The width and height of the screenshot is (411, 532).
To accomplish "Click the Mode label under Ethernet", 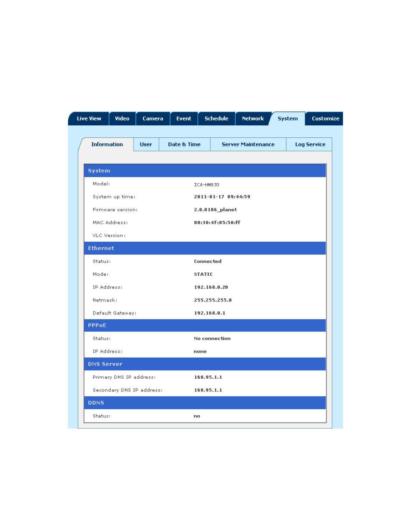I will (x=100, y=274).
